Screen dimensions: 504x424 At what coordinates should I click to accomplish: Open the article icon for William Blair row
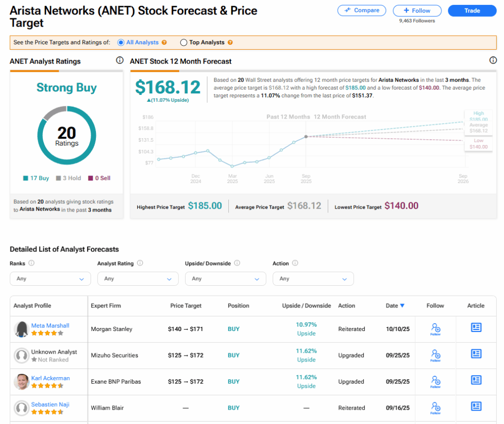pyautogui.click(x=476, y=406)
